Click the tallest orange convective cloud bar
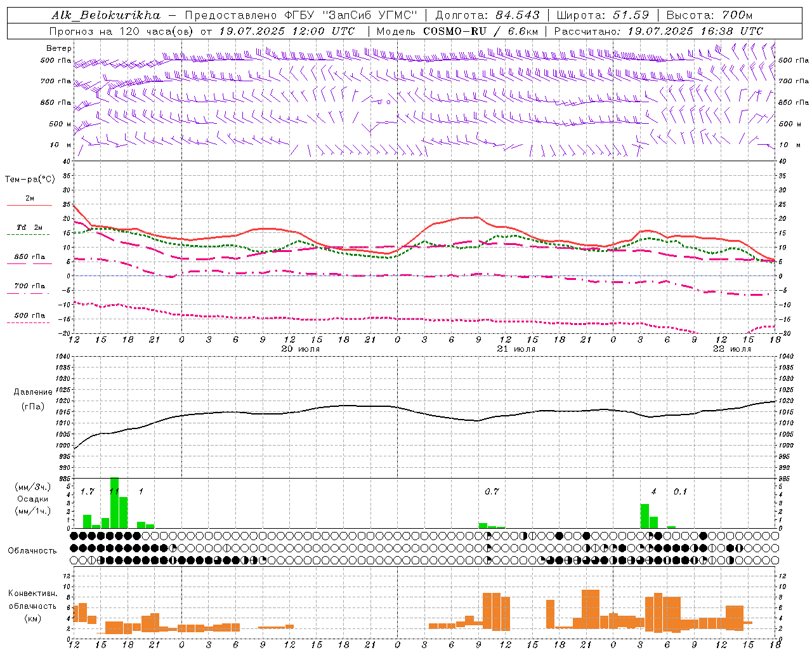 [x=591, y=609]
